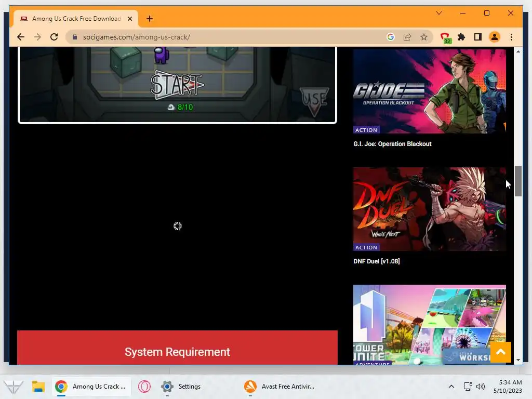Click the Among Us START screenshot image

(177, 85)
